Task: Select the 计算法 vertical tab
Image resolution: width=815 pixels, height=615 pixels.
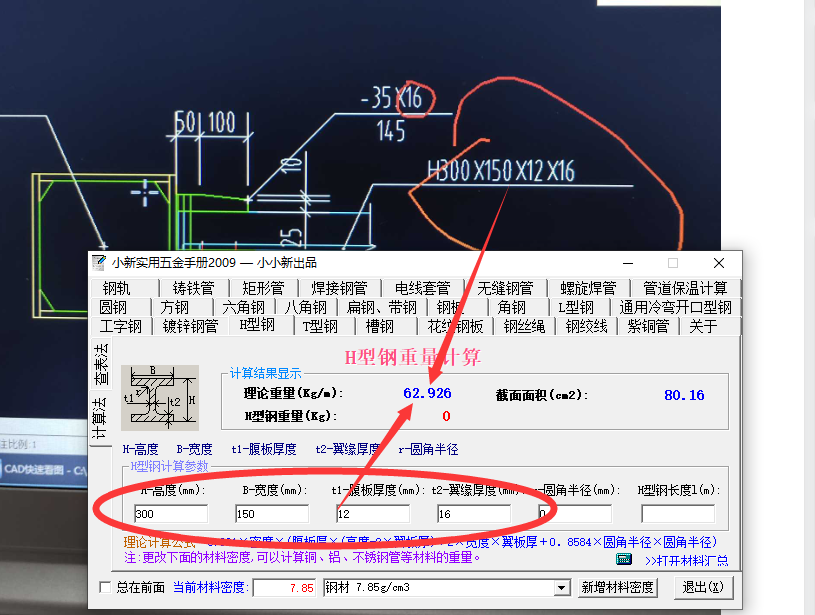Action: point(100,417)
